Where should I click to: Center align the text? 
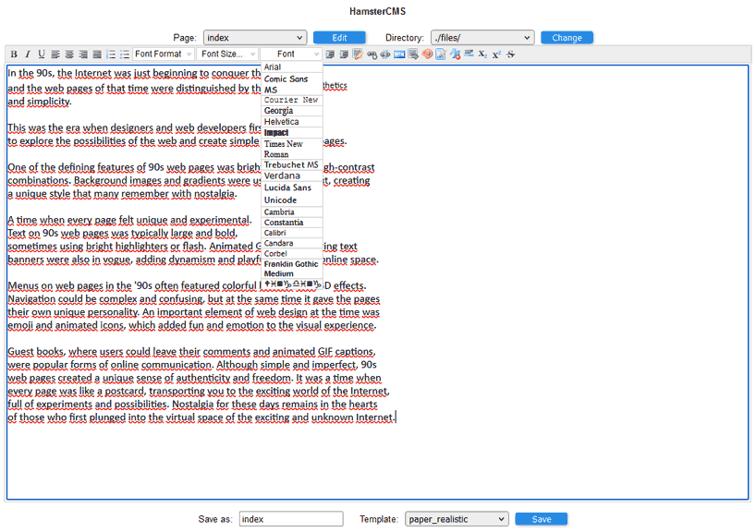click(x=69, y=54)
